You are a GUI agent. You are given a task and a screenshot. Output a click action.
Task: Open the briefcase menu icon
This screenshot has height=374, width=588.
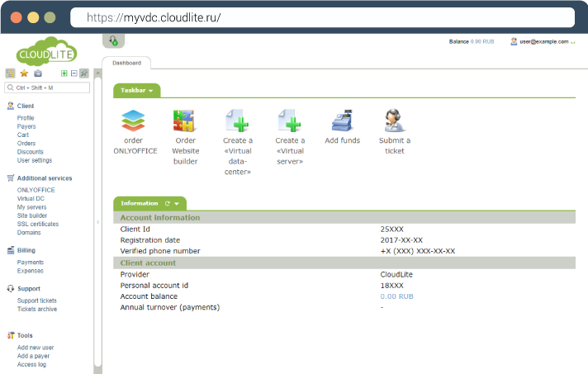click(x=38, y=73)
